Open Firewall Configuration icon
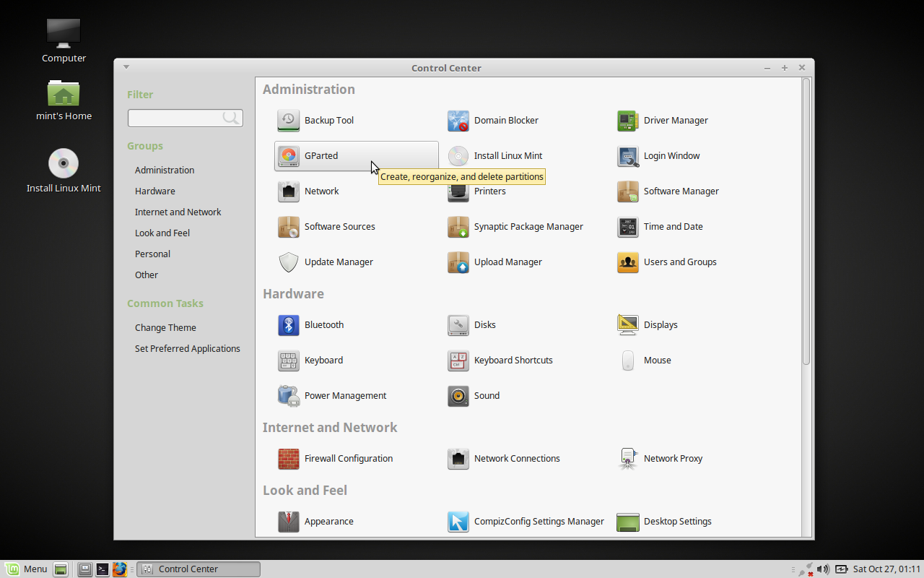This screenshot has height=578, width=924. (x=289, y=459)
